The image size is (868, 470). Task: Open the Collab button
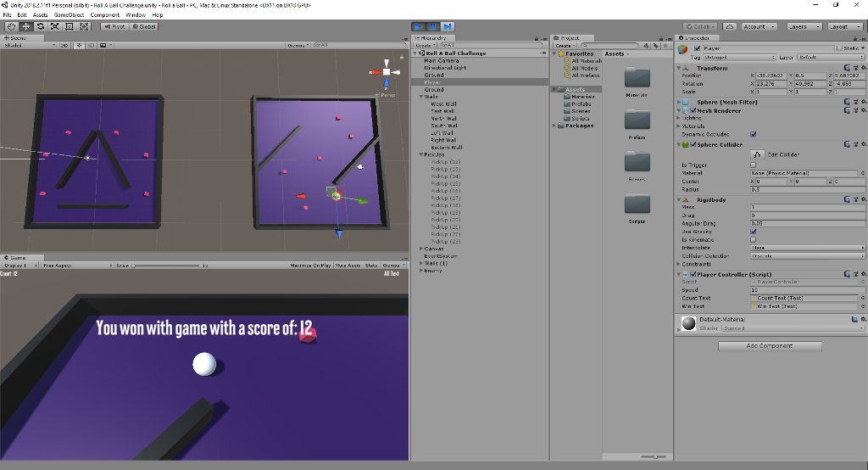click(x=699, y=26)
